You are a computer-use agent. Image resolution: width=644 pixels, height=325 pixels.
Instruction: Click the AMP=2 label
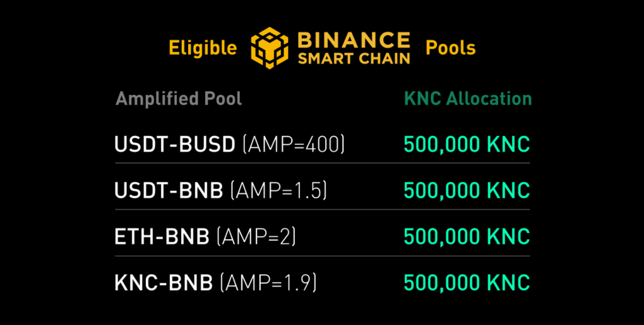coord(257,237)
